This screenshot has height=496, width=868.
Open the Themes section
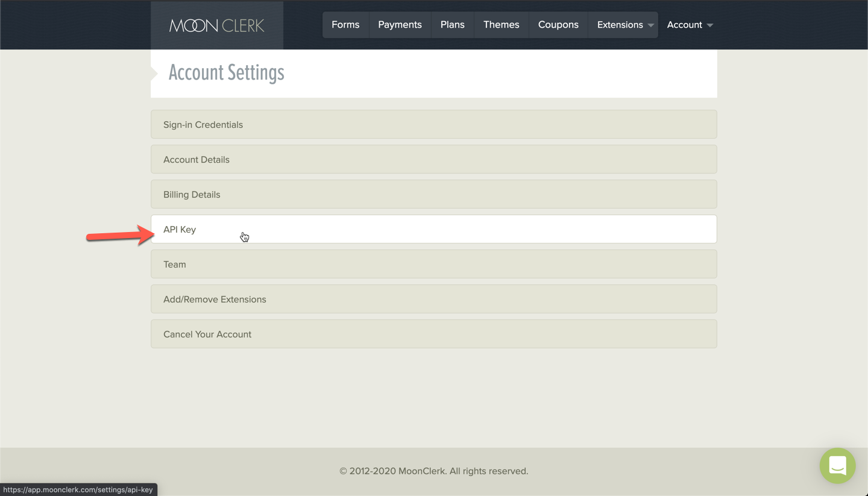501,25
